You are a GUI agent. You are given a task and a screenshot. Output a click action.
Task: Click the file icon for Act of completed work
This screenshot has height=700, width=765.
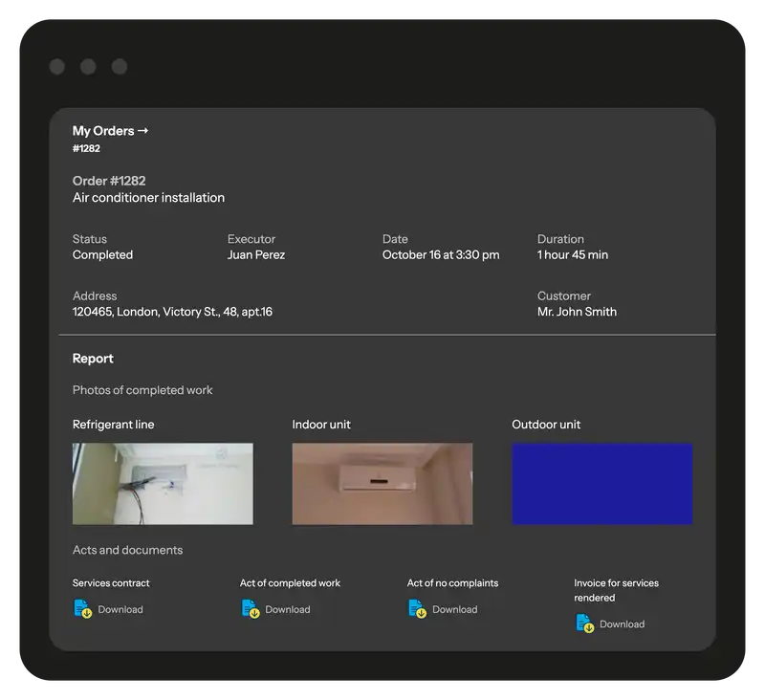pos(251,609)
